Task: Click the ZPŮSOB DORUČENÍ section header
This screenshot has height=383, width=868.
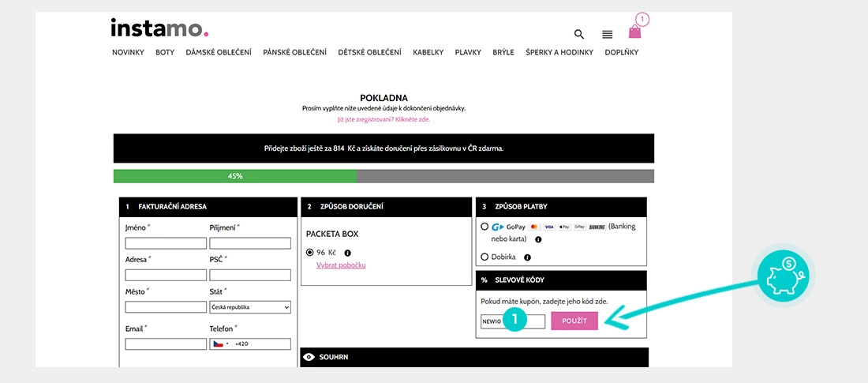Action: click(386, 207)
